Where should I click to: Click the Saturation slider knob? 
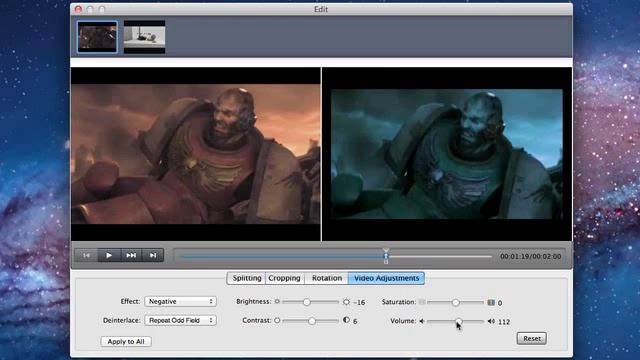[456, 302]
